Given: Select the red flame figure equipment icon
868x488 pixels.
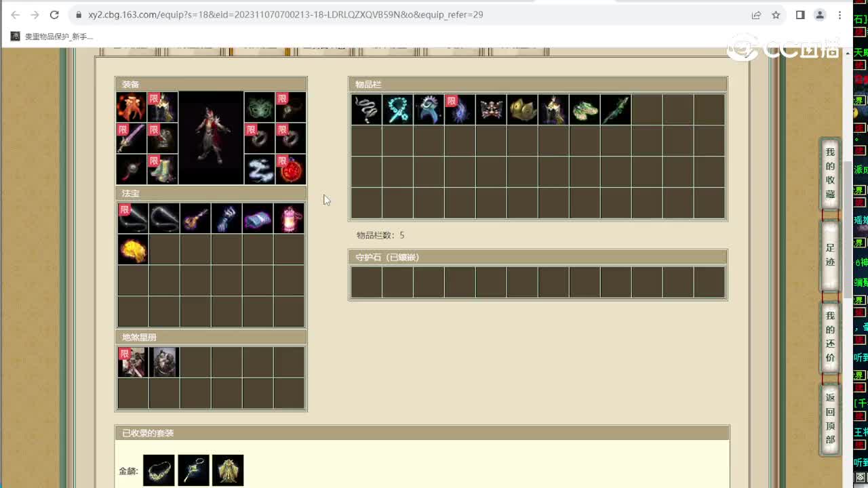Looking at the screenshot, I should pyautogui.click(x=132, y=108).
